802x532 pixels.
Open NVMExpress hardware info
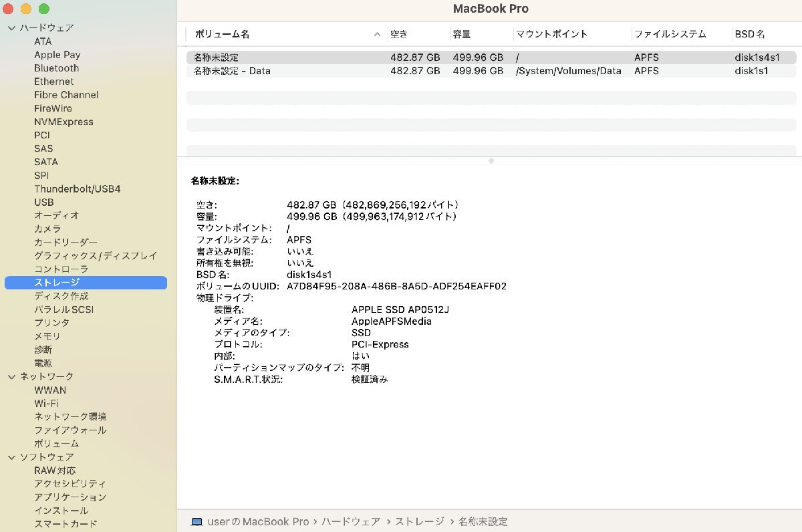(x=63, y=122)
